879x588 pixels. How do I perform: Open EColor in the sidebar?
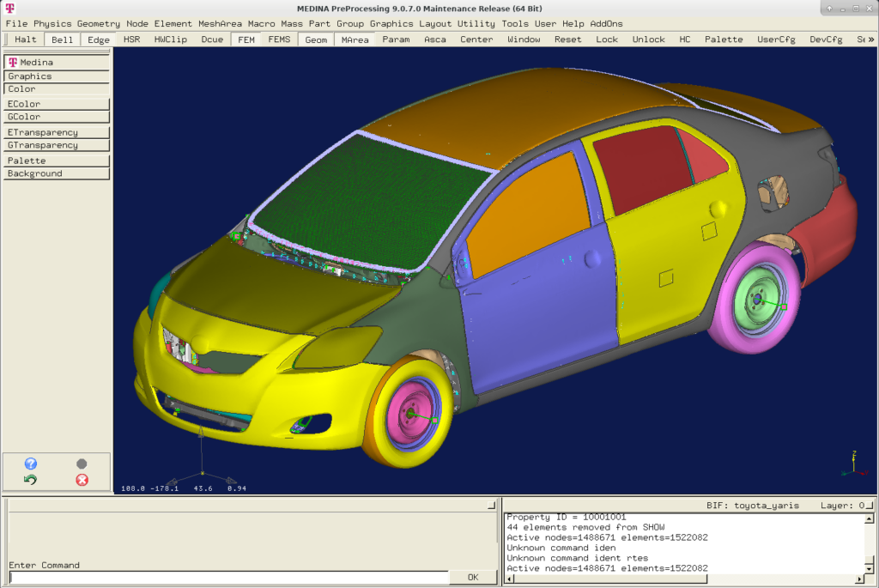click(x=56, y=104)
